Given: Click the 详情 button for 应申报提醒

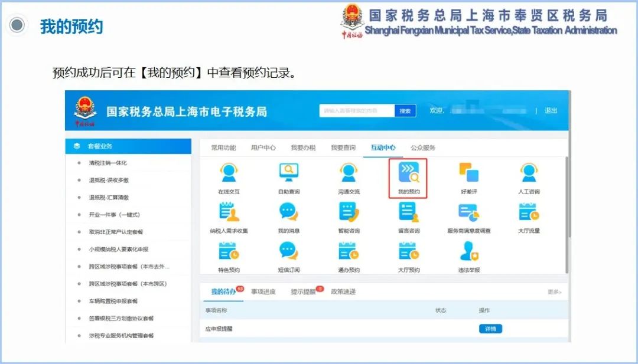Looking at the screenshot, I should point(490,329).
